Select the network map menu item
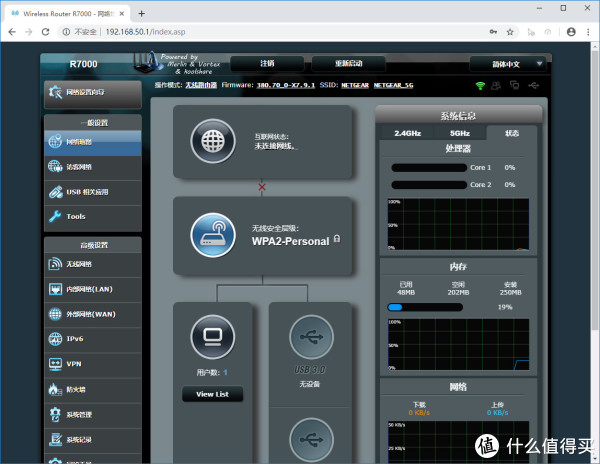The image size is (600, 464). tap(93, 142)
